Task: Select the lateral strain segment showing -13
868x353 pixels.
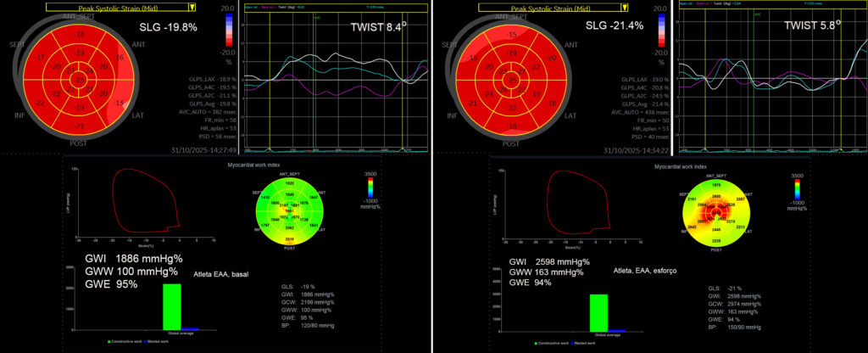Action: tap(120, 104)
